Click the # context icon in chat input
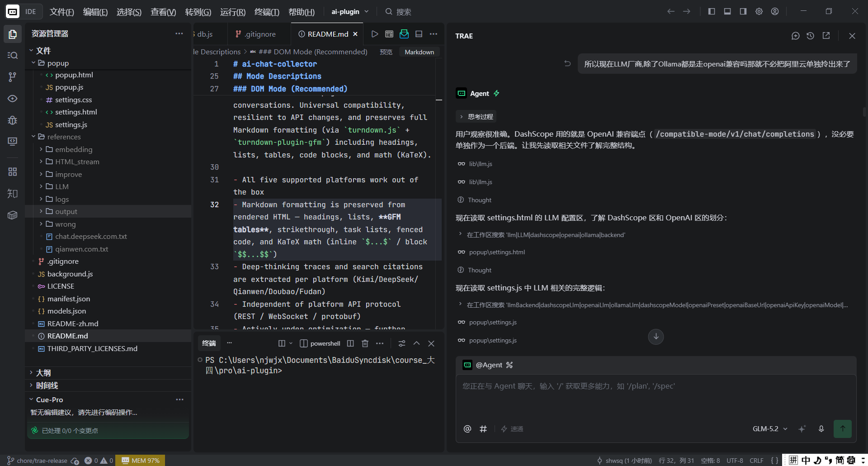The image size is (868, 466). (483, 428)
